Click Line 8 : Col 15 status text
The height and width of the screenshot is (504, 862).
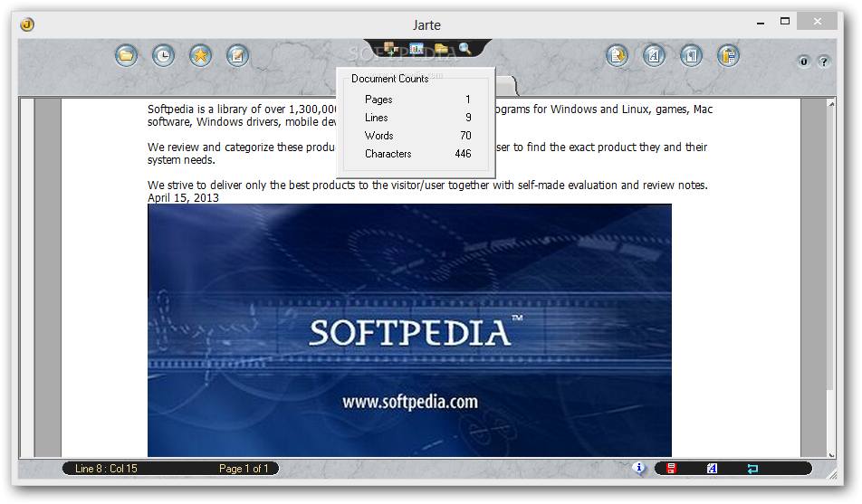coord(106,469)
